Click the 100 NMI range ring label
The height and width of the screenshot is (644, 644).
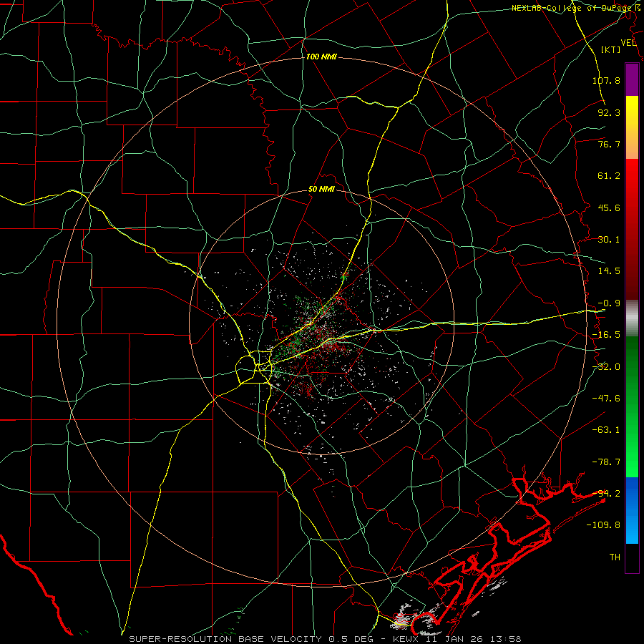coord(321,57)
